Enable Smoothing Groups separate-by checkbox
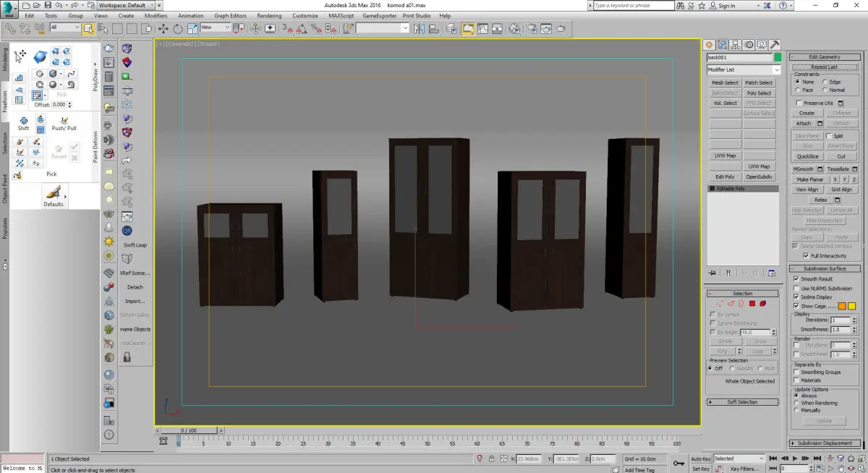The width and height of the screenshot is (868, 473). (x=796, y=372)
